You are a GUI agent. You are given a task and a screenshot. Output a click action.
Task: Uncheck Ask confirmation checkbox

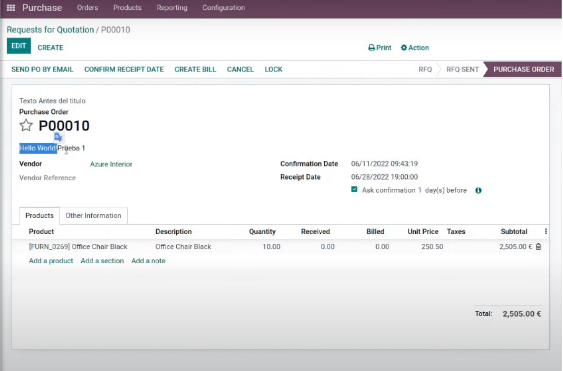pos(354,189)
